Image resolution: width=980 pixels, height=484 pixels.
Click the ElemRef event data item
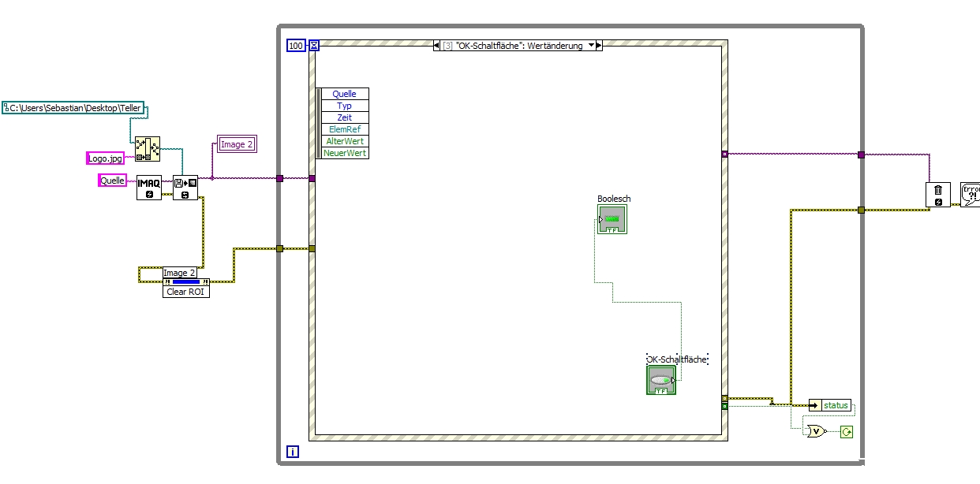point(344,129)
